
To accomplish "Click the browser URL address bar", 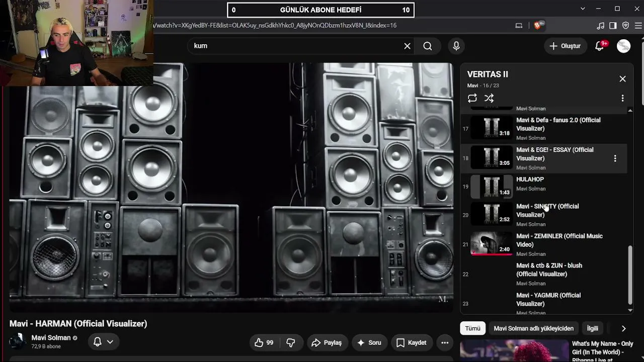I will click(332, 25).
